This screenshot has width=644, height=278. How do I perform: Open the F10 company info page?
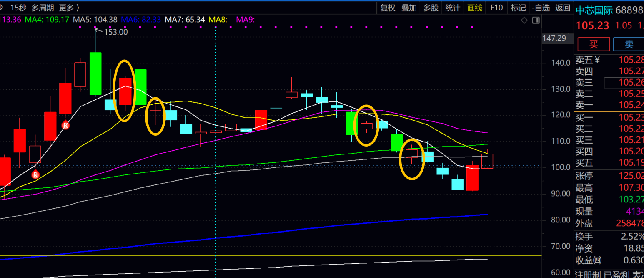pyautogui.click(x=496, y=8)
